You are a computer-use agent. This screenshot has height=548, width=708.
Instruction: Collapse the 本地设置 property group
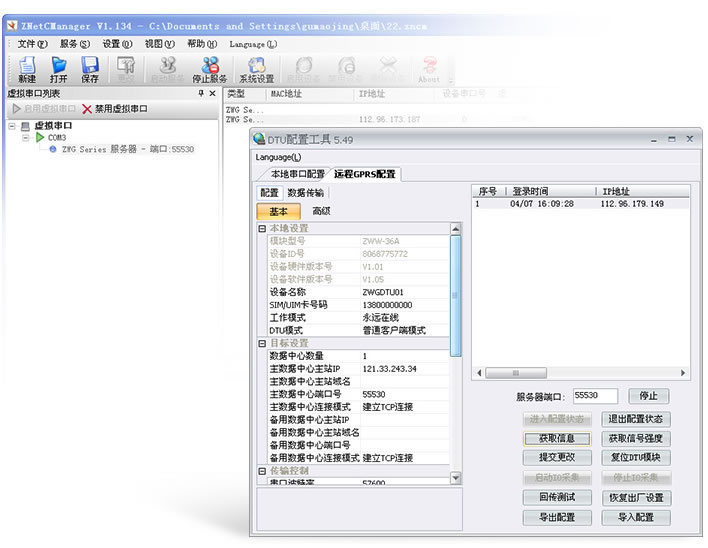coord(262,229)
